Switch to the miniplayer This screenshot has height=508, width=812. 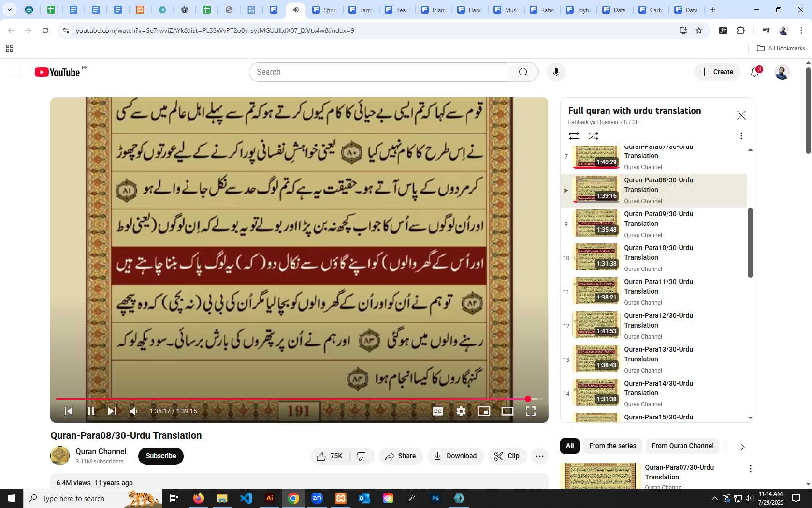point(484,411)
